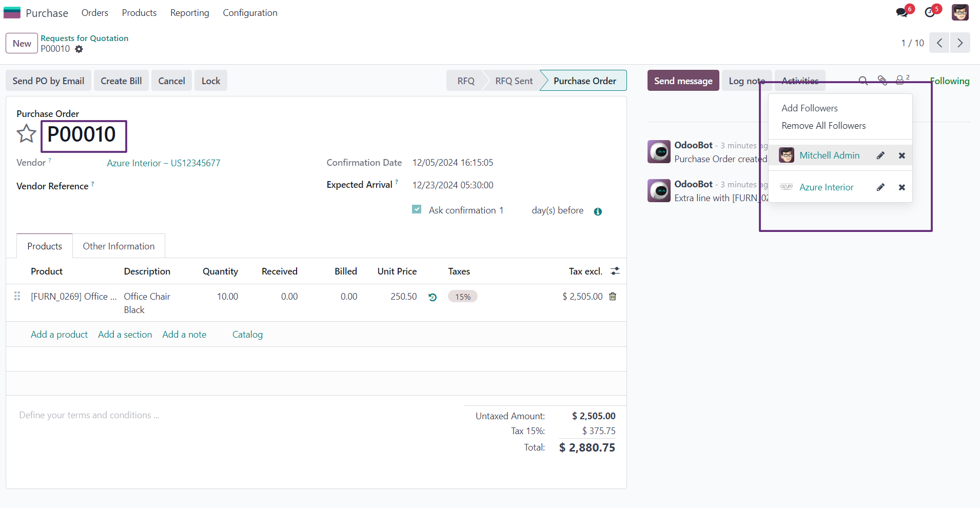Edit the Unit Price 250.50 cell
The image size is (980, 508).
(x=403, y=297)
